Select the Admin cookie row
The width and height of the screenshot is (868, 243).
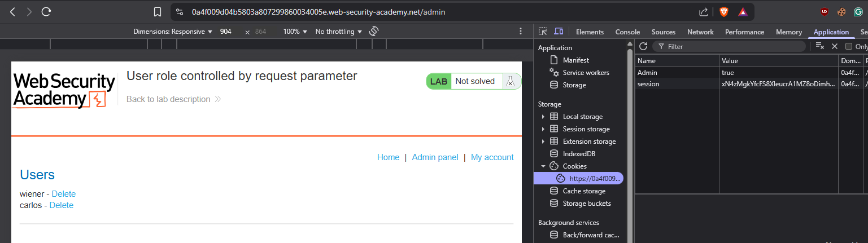coord(678,73)
